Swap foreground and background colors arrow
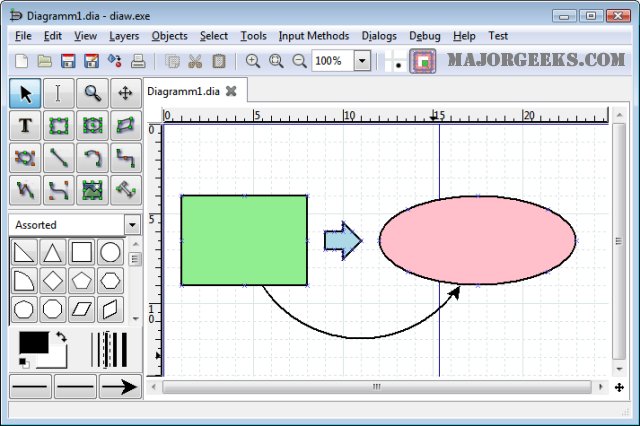The width and height of the screenshot is (640, 426). click(x=61, y=337)
